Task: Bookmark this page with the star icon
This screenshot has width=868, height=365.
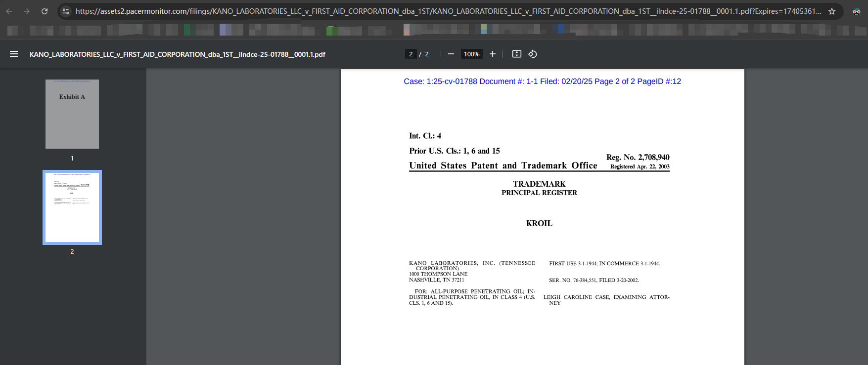Action: click(832, 11)
